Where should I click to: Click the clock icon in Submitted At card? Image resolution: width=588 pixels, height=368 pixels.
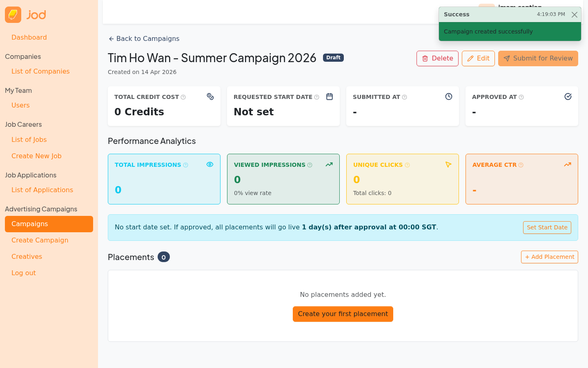(449, 96)
